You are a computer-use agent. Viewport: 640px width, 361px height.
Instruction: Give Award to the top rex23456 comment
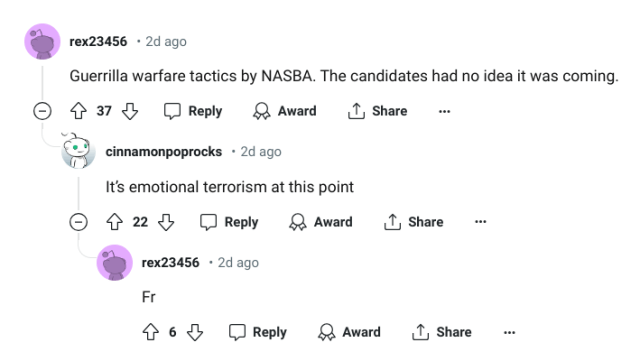click(285, 111)
